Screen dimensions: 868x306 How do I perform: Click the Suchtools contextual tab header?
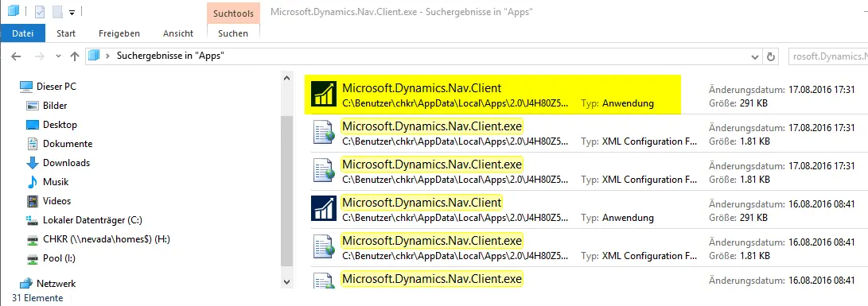(x=233, y=13)
